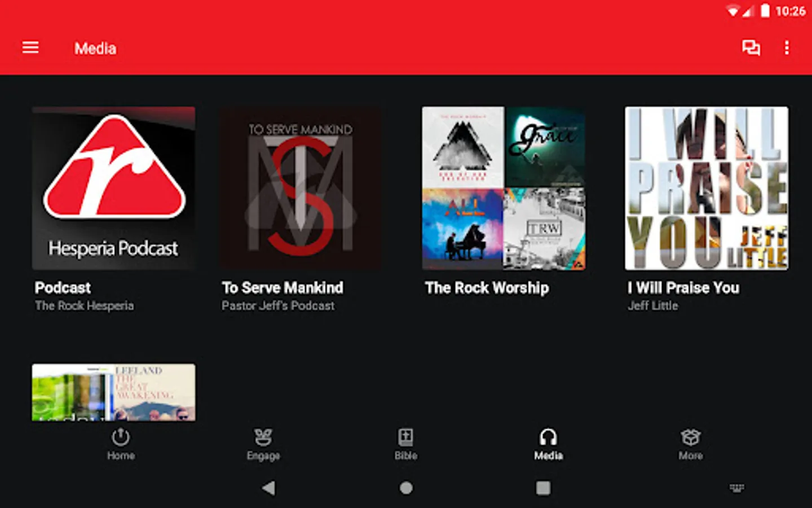The height and width of the screenshot is (508, 812).
Task: Tap the More box icon
Action: point(691,437)
